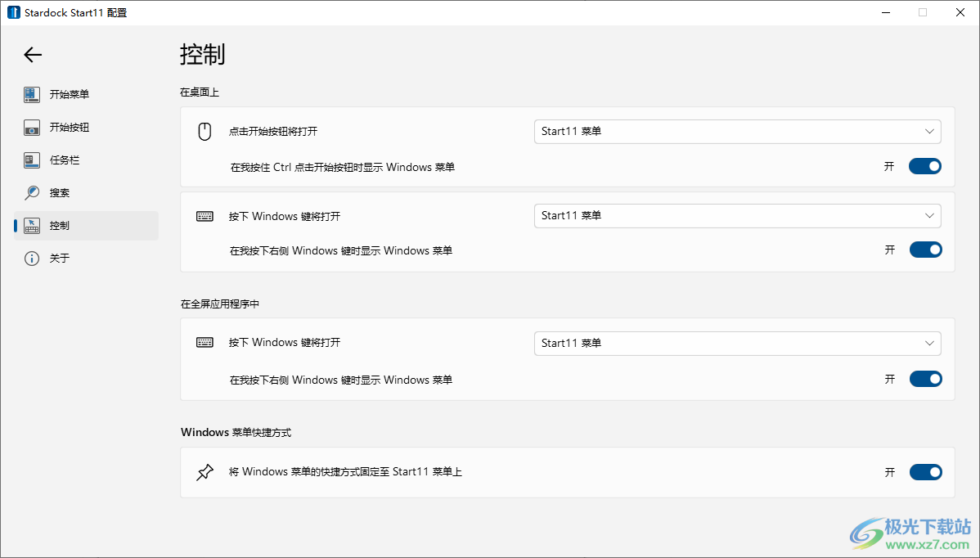Open the 关于 page
Image resolution: width=980 pixels, height=558 pixels.
86,259
